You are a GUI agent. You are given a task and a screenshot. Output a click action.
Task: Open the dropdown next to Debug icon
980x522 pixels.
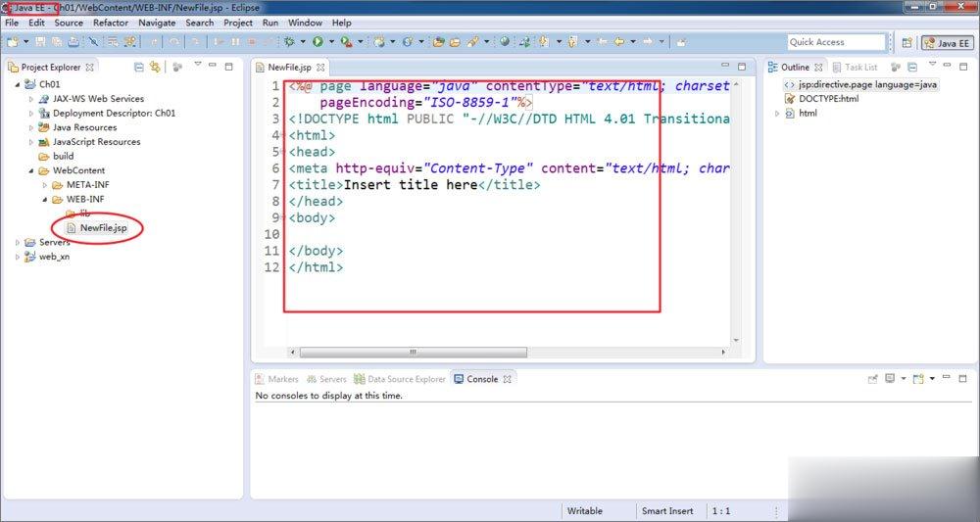pyautogui.click(x=303, y=42)
